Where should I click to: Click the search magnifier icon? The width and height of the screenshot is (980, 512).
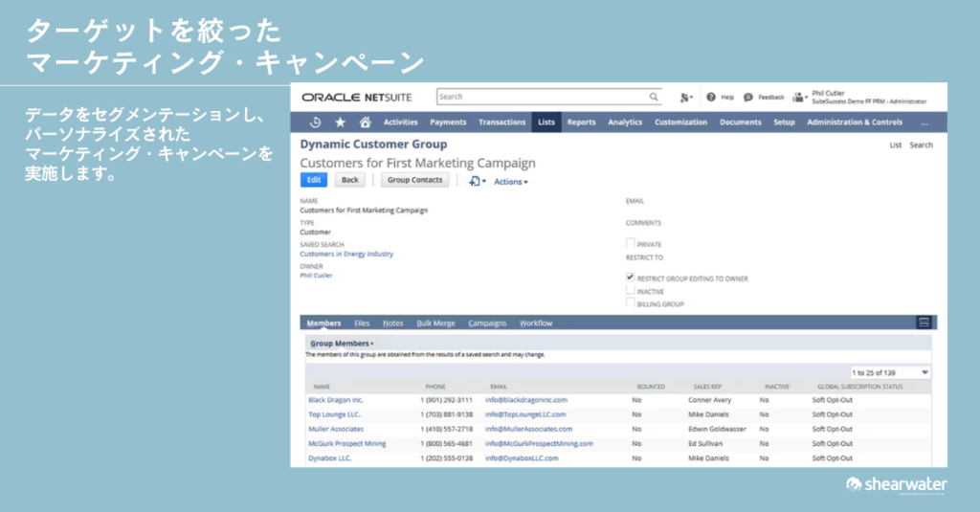click(x=653, y=97)
